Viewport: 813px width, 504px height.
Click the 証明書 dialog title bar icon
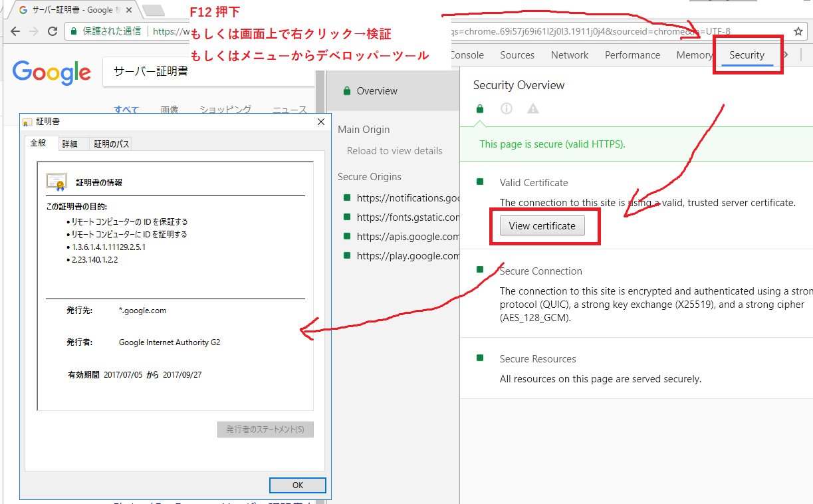(x=27, y=122)
